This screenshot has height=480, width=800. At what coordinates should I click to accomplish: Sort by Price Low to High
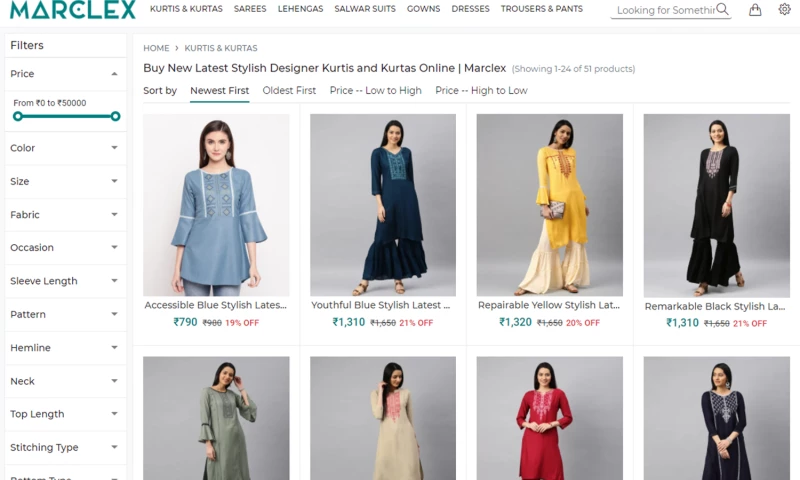[x=376, y=91]
